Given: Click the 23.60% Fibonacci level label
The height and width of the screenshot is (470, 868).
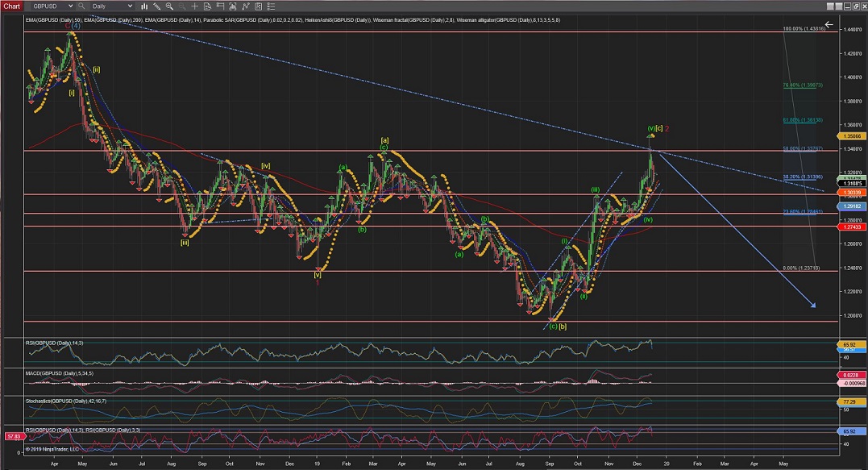Looking at the screenshot, I should 803,211.
